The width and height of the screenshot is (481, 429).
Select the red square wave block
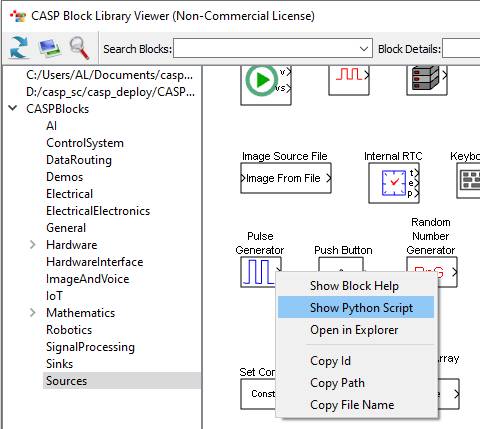pos(349,79)
